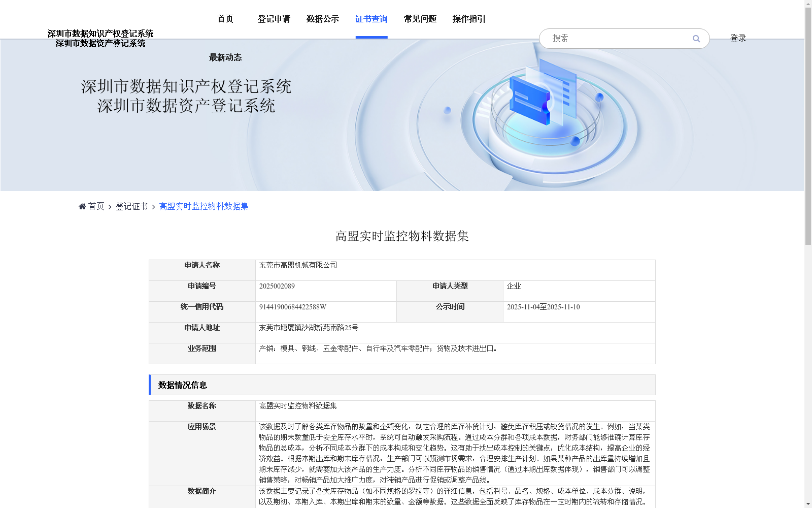
Task: Click the 最新动态 label
Action: 225,57
